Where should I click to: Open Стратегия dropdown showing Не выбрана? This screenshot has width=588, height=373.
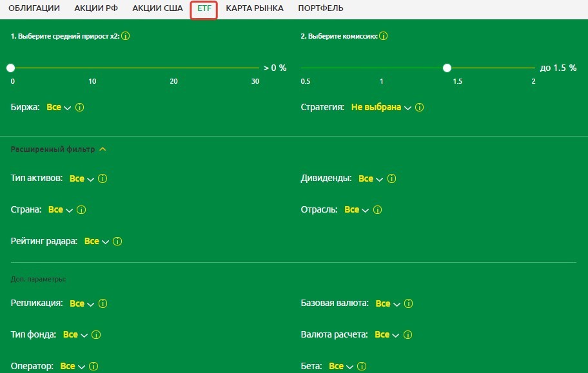tap(380, 108)
